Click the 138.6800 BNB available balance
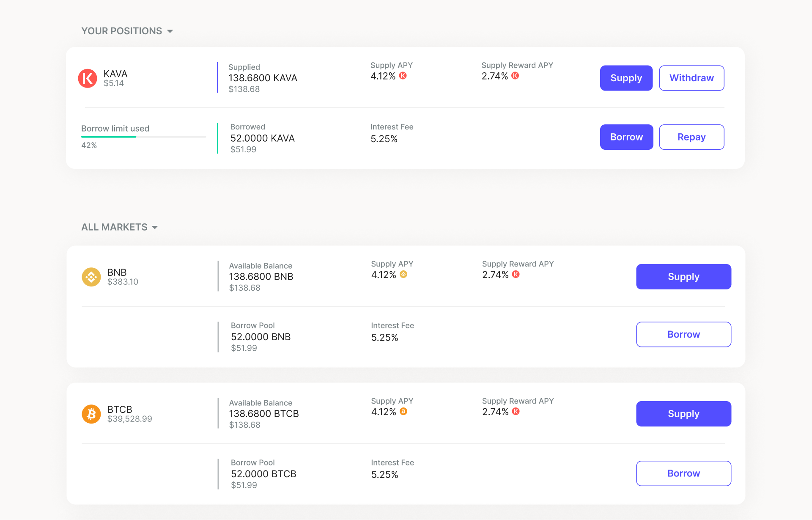 point(261,277)
